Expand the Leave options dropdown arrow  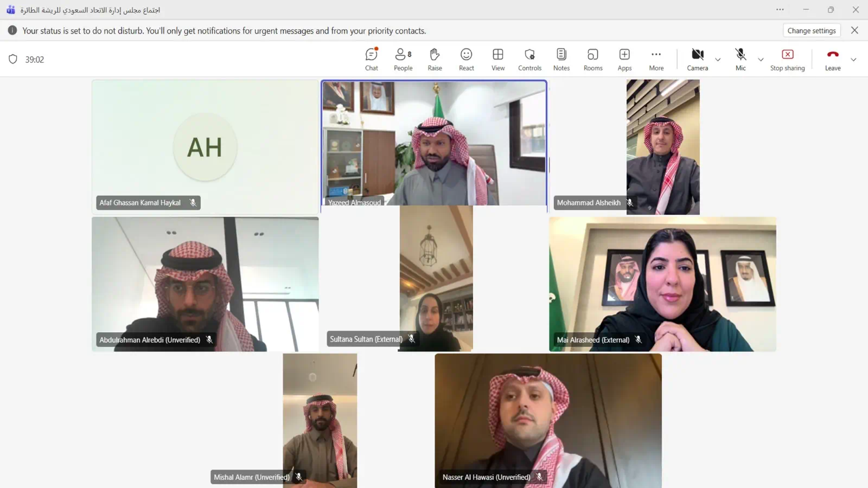tap(853, 60)
